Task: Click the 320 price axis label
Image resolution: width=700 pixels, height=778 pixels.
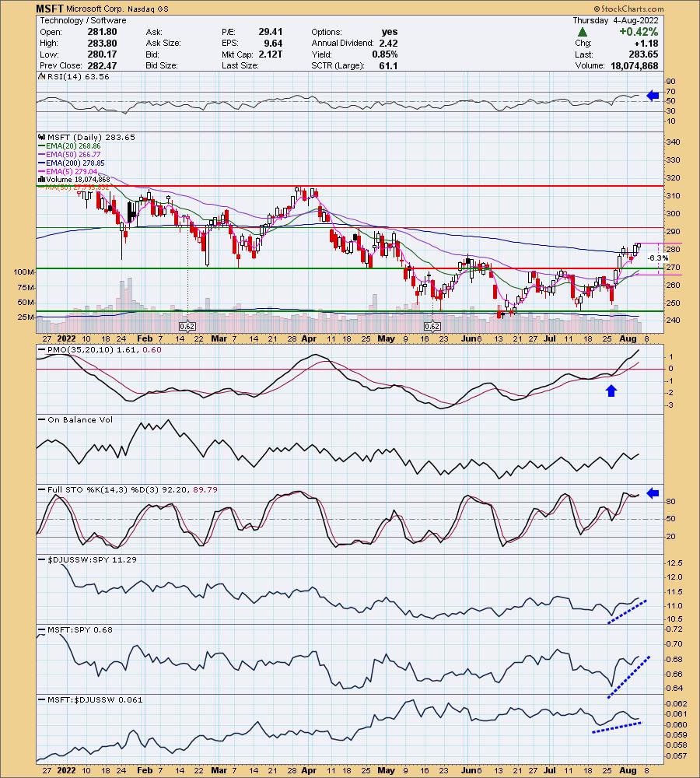Action: (x=674, y=178)
